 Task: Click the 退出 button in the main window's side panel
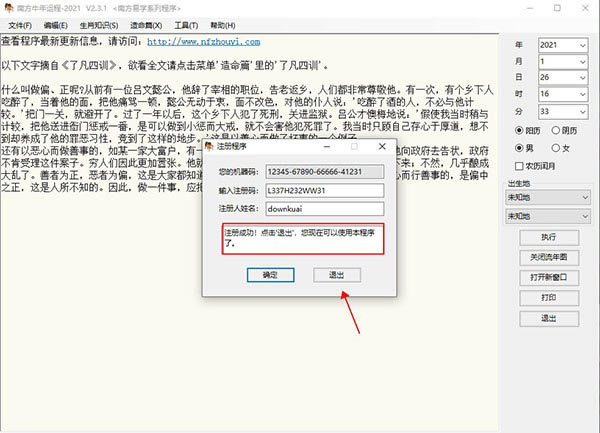549,318
